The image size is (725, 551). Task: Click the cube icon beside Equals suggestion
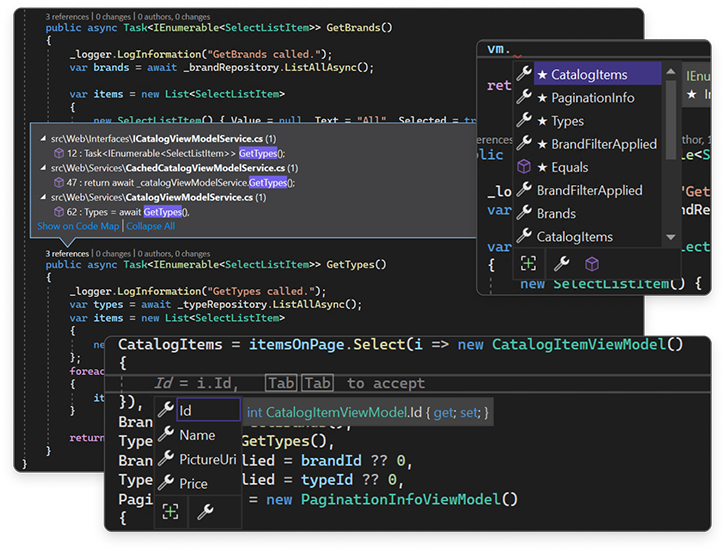click(x=524, y=167)
